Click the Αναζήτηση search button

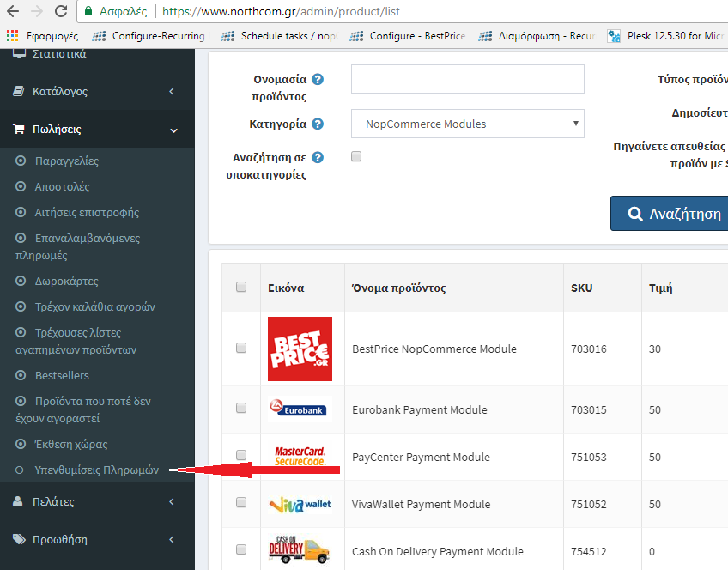tap(669, 214)
